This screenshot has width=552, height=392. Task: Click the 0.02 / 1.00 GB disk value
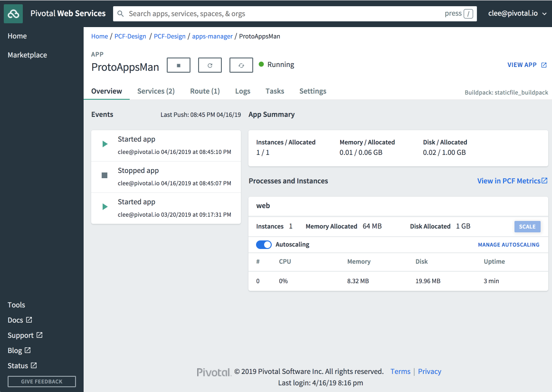(x=444, y=153)
